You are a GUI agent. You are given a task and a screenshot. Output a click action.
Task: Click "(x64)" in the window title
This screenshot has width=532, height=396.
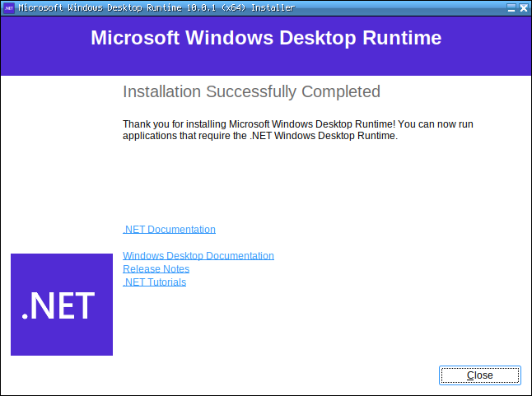click(x=231, y=7)
